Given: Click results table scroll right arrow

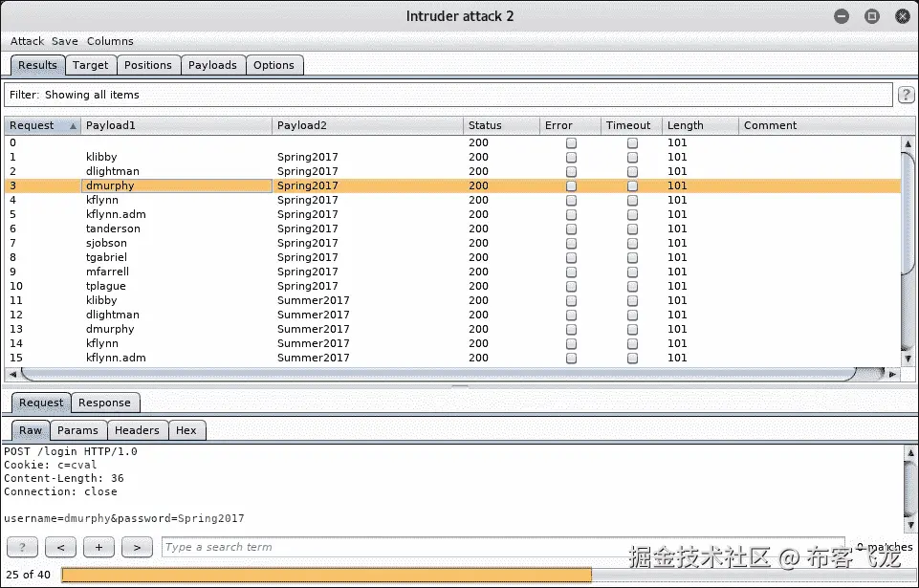Looking at the screenshot, I should pos(892,374).
